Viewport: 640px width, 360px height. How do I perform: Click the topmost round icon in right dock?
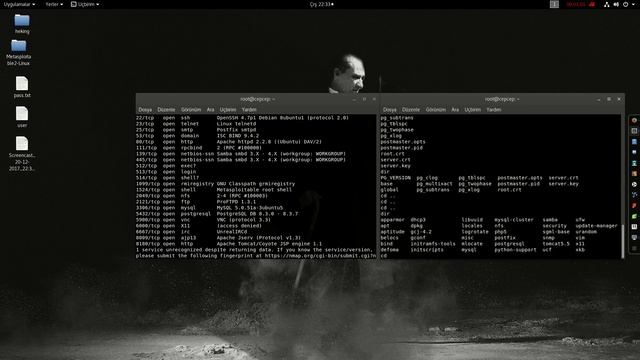634,120
